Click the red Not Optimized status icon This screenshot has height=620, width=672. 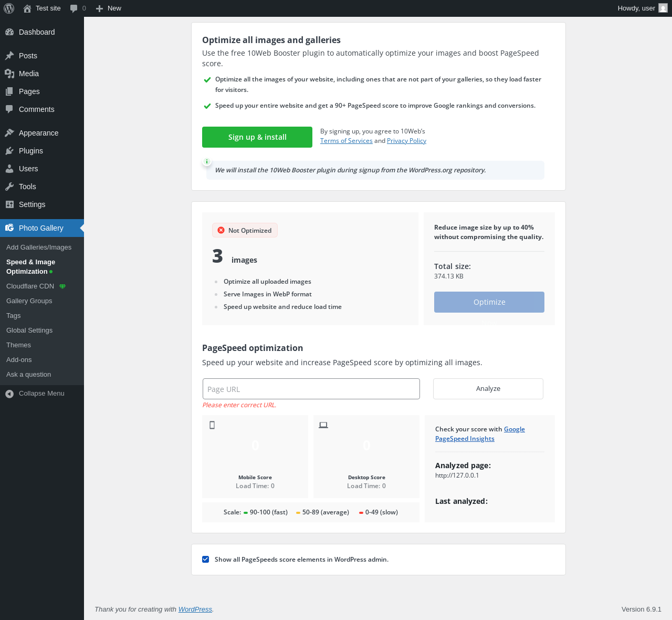point(221,230)
